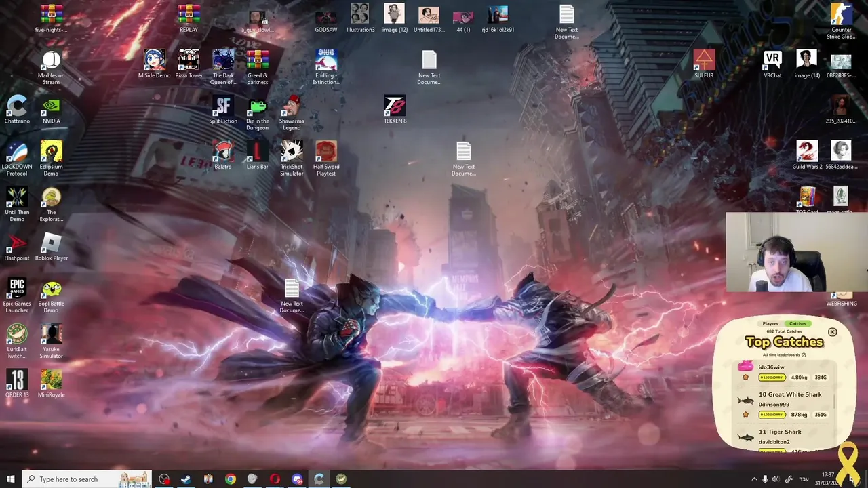
Task: Open Steam from the taskbar
Action: pos(186,479)
